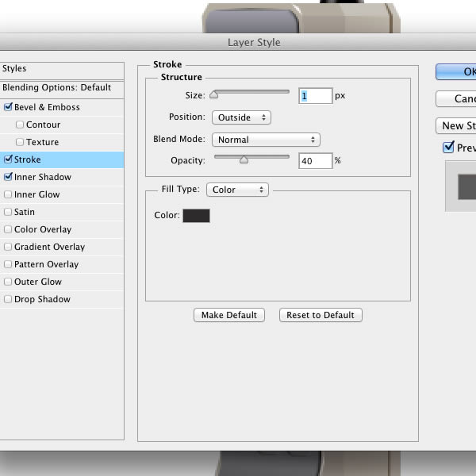Viewport: 476px width, 476px height.
Task: Open the Outer Glow settings label
Action: coord(38,282)
